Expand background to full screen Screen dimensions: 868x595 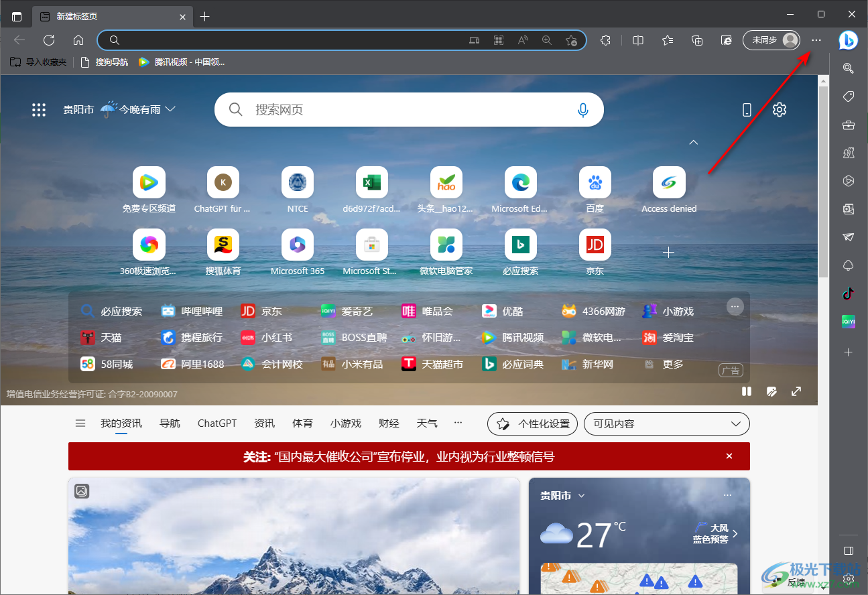[x=796, y=391]
